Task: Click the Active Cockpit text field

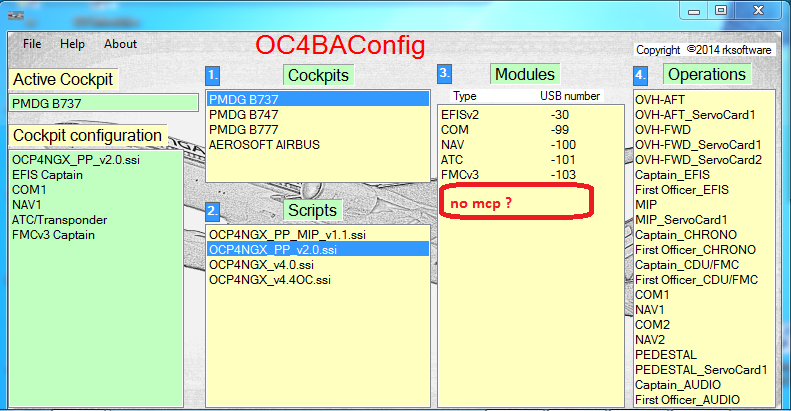Action: tap(104, 103)
